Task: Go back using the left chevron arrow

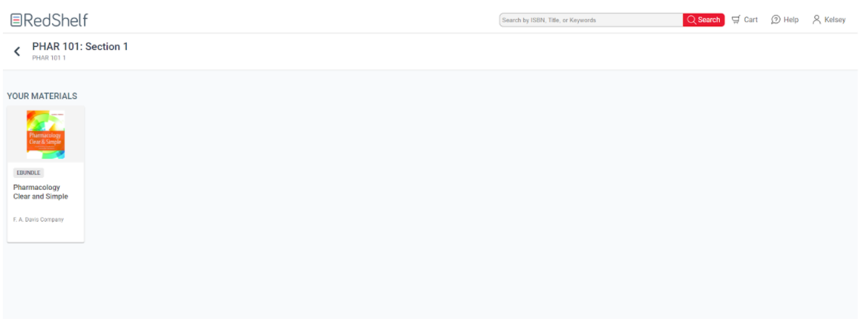Action: tap(17, 51)
